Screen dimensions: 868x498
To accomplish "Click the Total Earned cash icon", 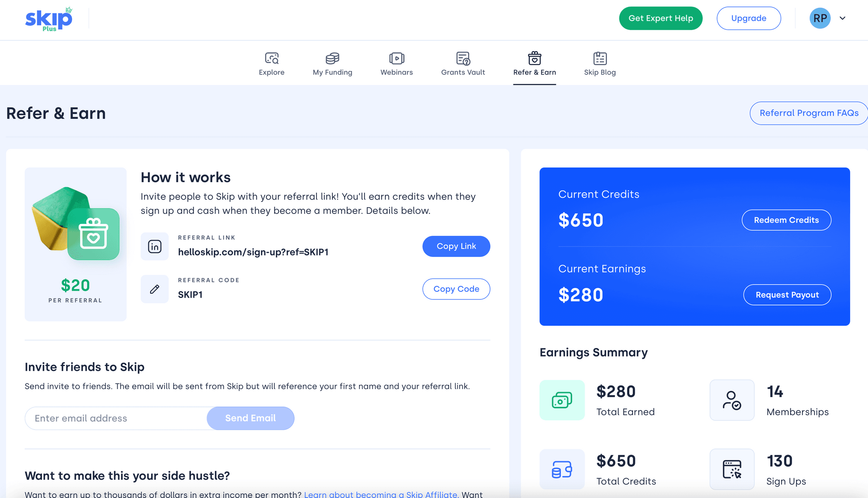I will coord(562,400).
